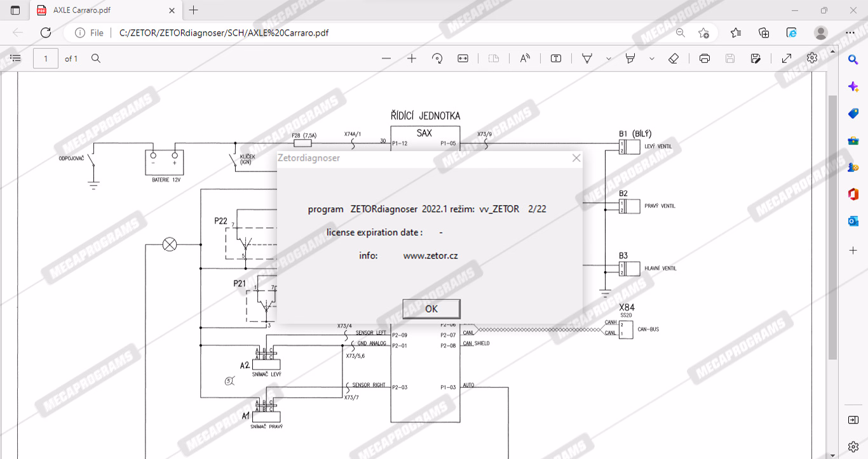
Task: Open the tab actions menu
Action: pyautogui.click(x=15, y=10)
